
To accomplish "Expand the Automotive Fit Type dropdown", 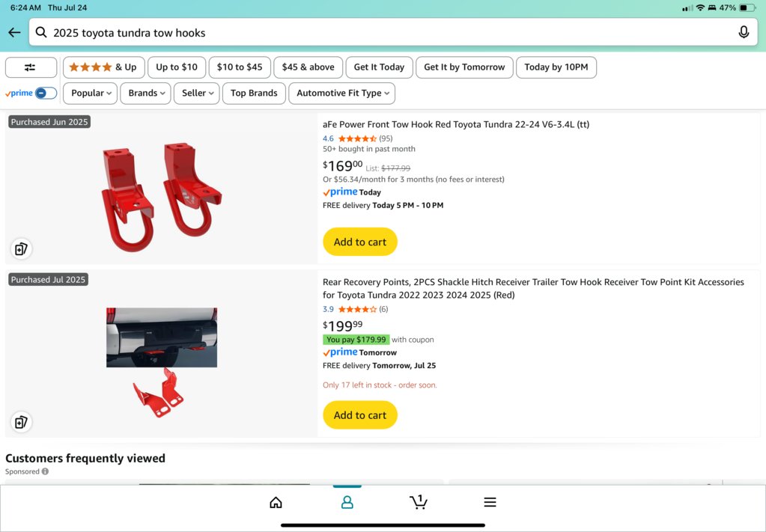I will tap(342, 94).
